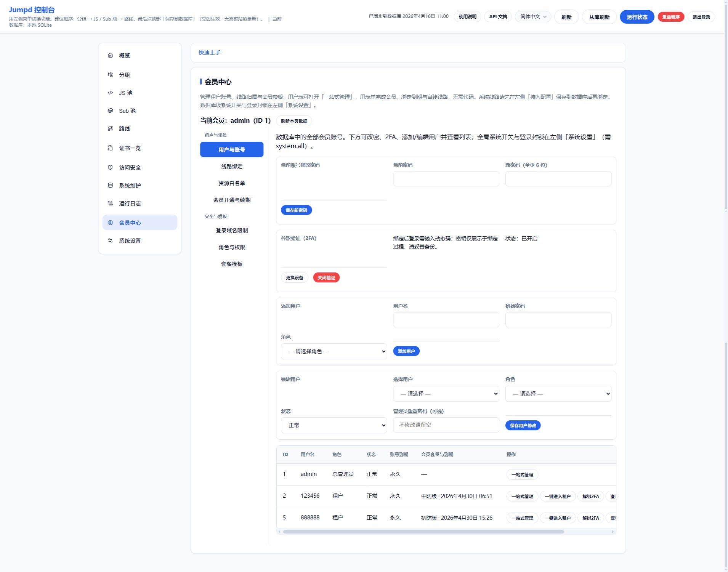This screenshot has height=572, width=728.
Task: Select the 会员中心 user icon
Action: tap(110, 223)
